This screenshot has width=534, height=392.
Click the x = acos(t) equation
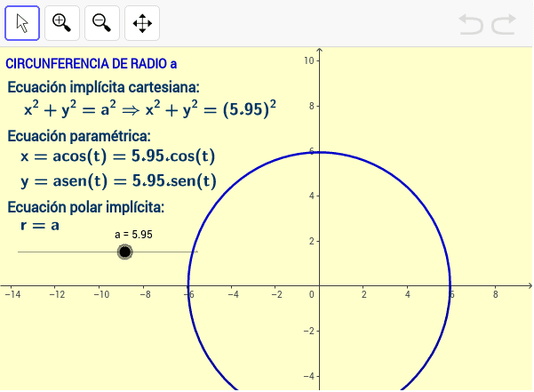[118, 156]
